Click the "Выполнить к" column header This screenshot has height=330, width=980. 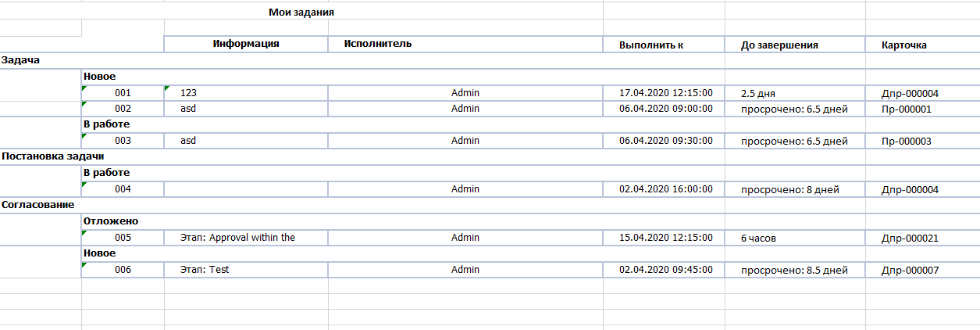pos(651,45)
